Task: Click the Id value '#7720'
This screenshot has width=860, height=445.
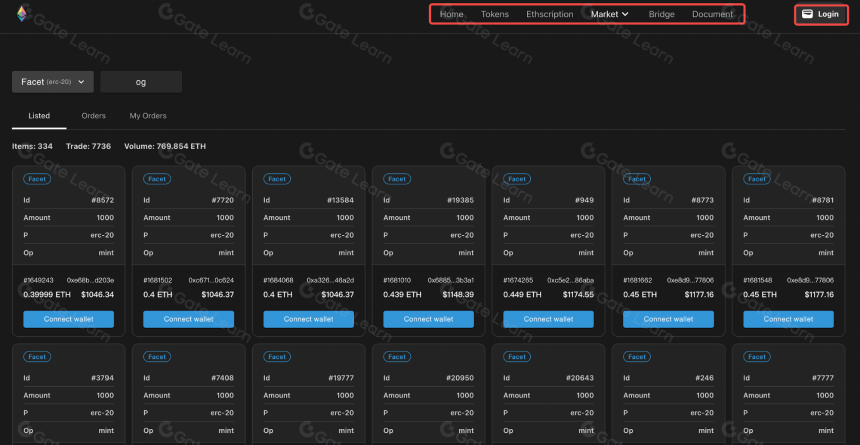Action: (x=223, y=200)
